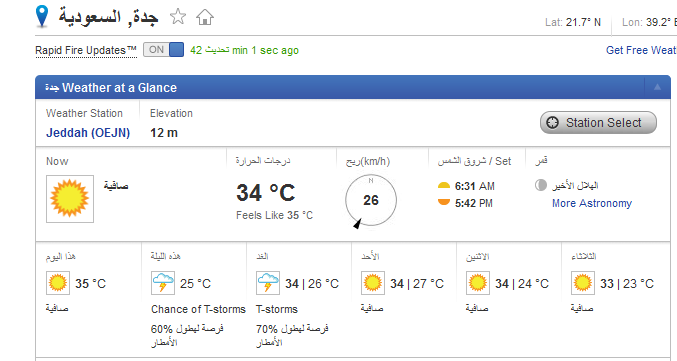
Task: Click the Rapid Fire Updates label
Action: (x=86, y=51)
